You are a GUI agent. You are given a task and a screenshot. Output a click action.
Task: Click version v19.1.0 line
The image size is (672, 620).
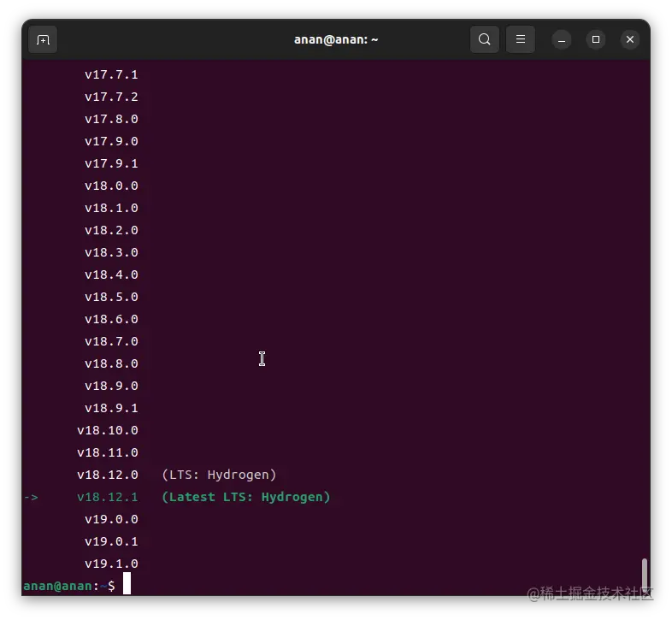click(x=111, y=564)
